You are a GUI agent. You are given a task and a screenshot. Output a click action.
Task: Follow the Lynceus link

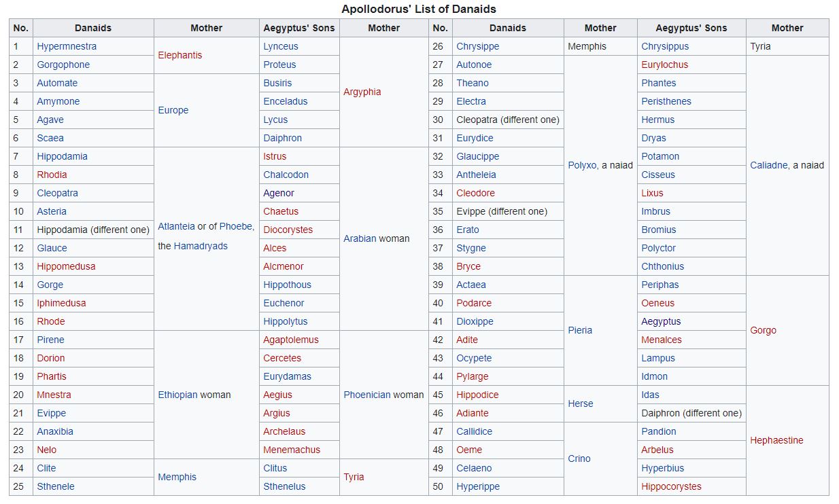click(281, 46)
